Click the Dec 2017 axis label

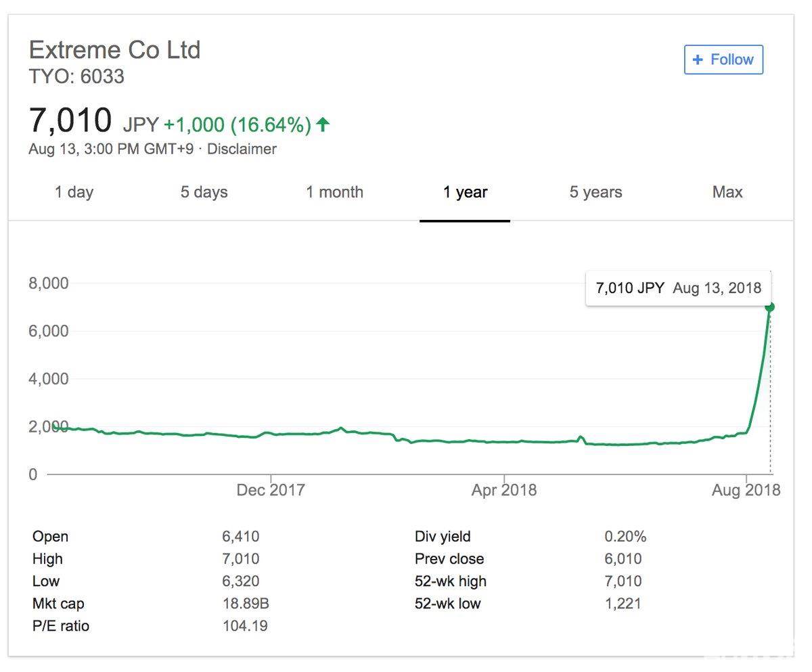[271, 490]
